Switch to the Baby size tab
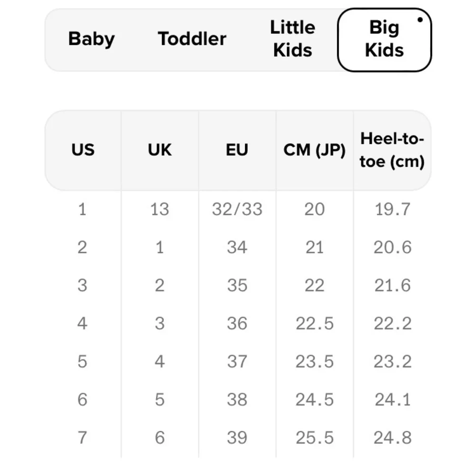Viewport: 476px width, 476px height. click(91, 39)
